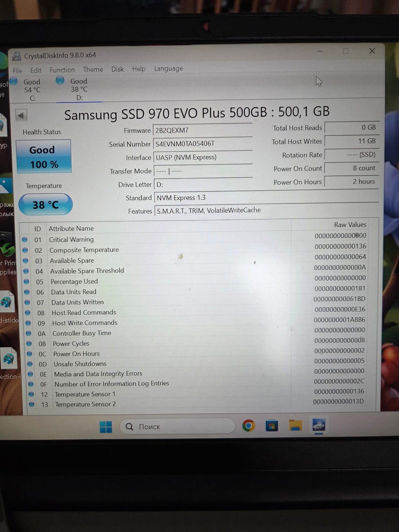Select the Unsafe Shutdowns attribute name
Viewport: 399px width, 532px height.
(80, 364)
